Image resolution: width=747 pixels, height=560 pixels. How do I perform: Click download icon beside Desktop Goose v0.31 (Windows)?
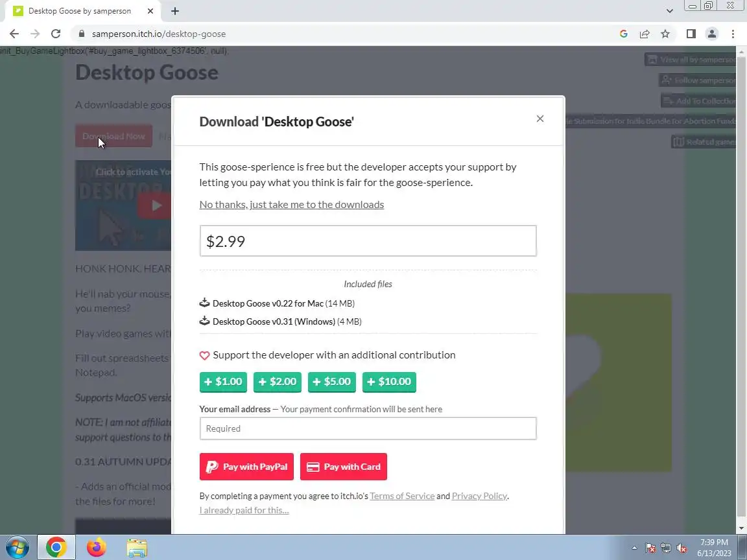pos(204,321)
